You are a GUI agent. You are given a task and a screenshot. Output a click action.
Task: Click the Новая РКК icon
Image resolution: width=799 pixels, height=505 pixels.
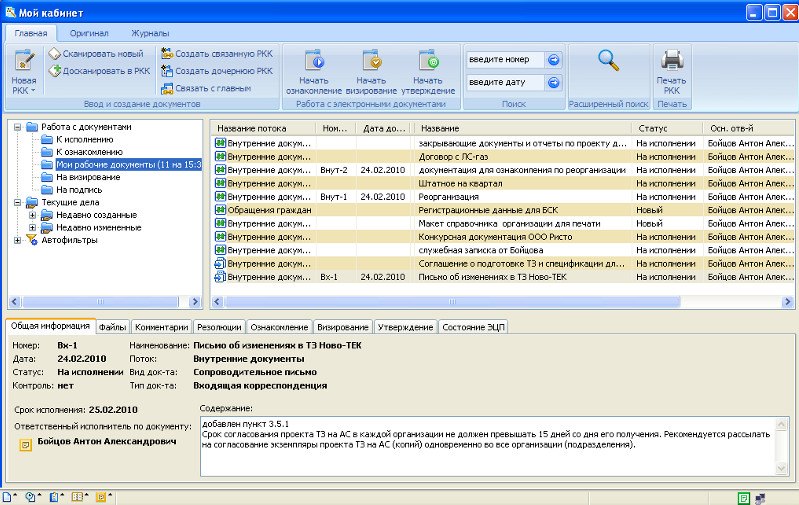pos(23,60)
